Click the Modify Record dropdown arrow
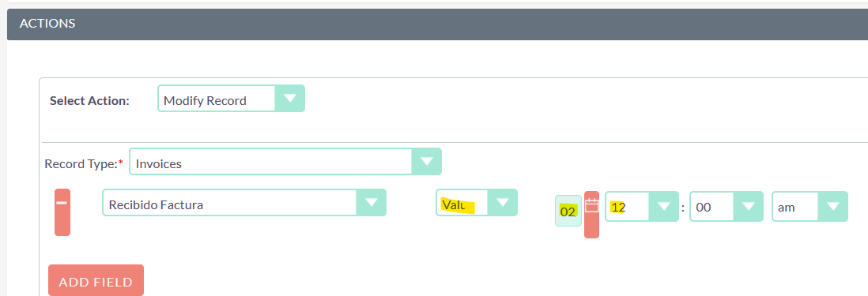868x296 pixels. pyautogui.click(x=290, y=99)
